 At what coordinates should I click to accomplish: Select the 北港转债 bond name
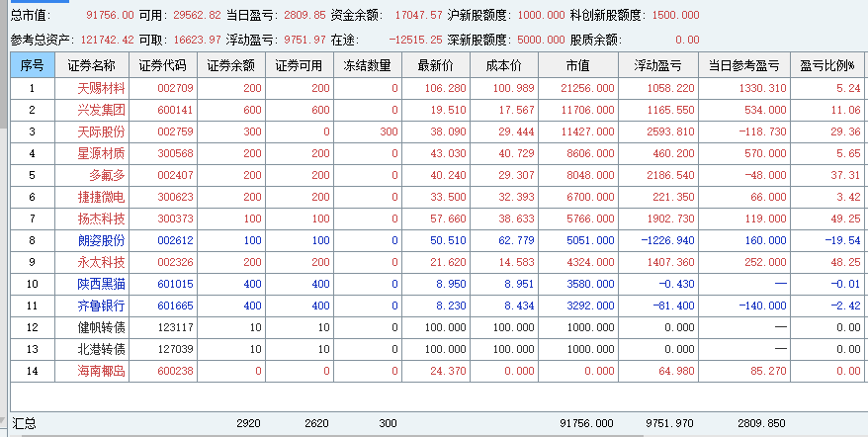click(x=101, y=349)
